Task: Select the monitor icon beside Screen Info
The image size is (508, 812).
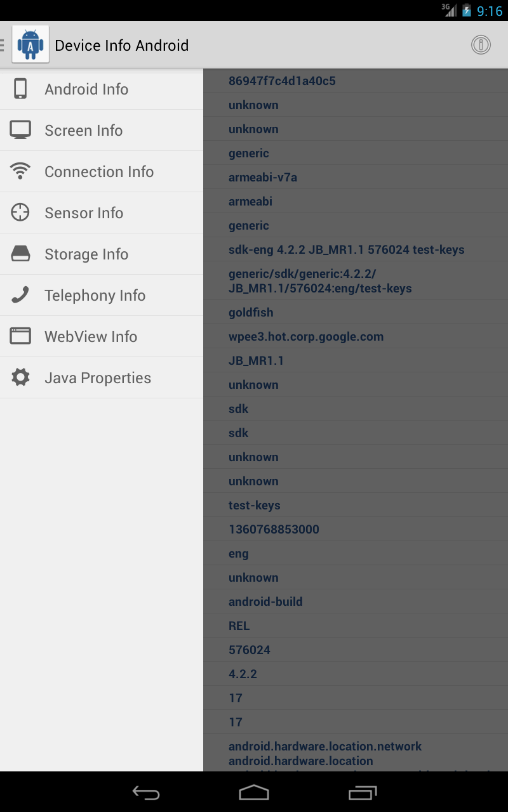Action: 21,130
